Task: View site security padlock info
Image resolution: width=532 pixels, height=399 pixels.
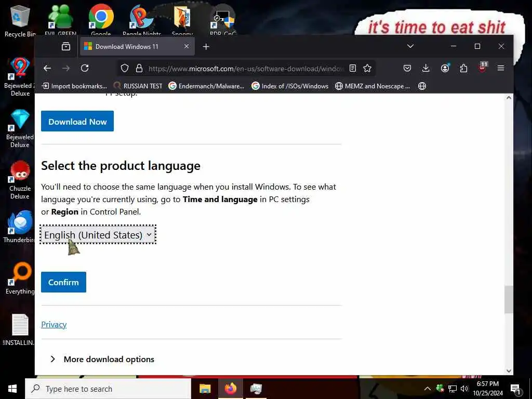Action: click(x=139, y=68)
